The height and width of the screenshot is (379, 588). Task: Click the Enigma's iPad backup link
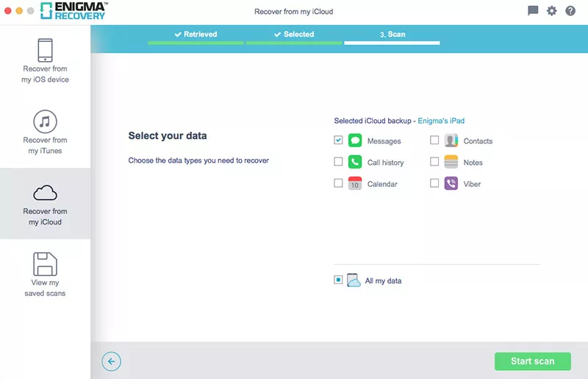tap(441, 121)
